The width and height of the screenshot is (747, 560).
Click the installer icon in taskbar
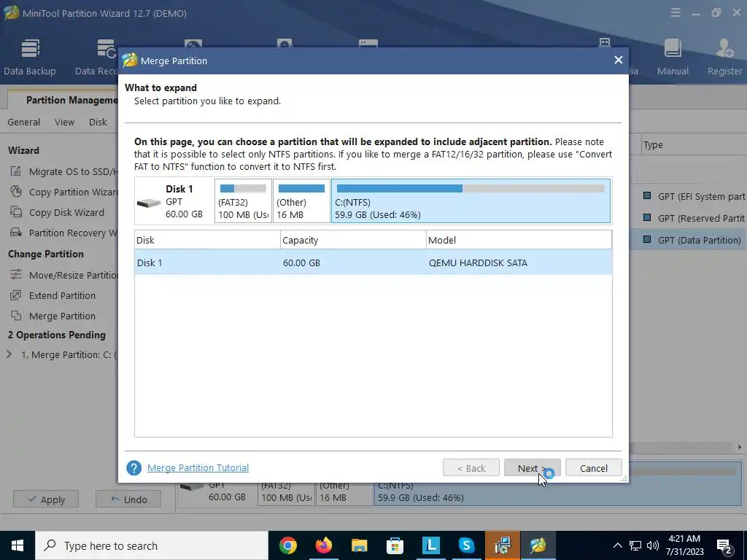[x=502, y=545]
